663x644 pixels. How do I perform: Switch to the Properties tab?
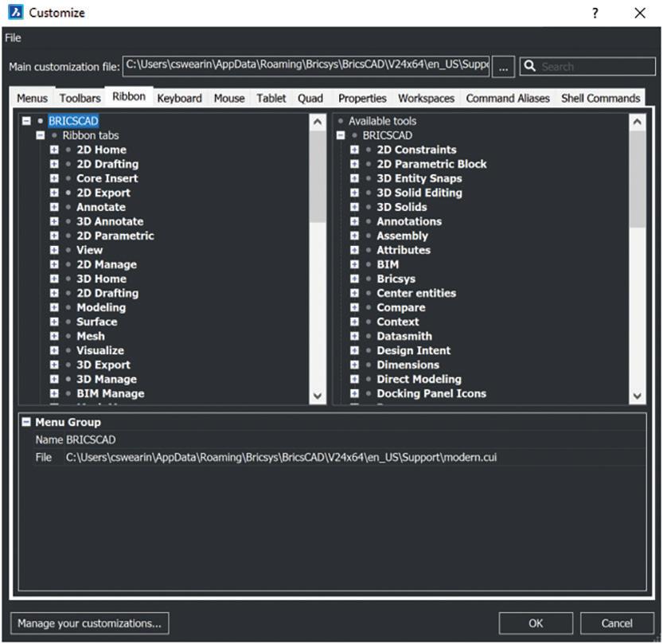[x=362, y=98]
